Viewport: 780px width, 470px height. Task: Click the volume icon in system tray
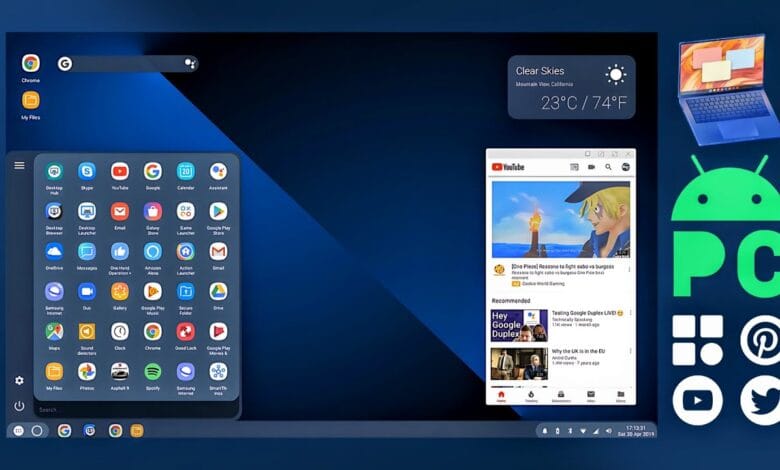point(609,431)
